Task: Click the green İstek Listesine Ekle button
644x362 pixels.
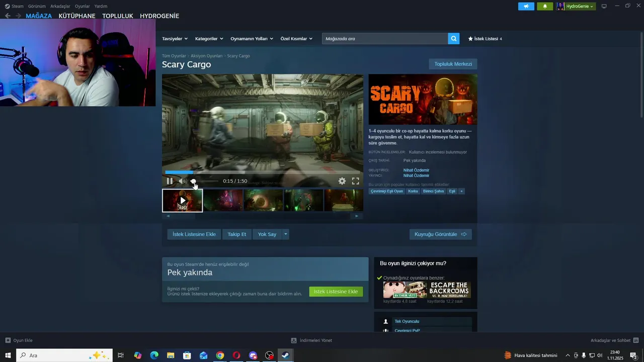Action: coord(336,292)
